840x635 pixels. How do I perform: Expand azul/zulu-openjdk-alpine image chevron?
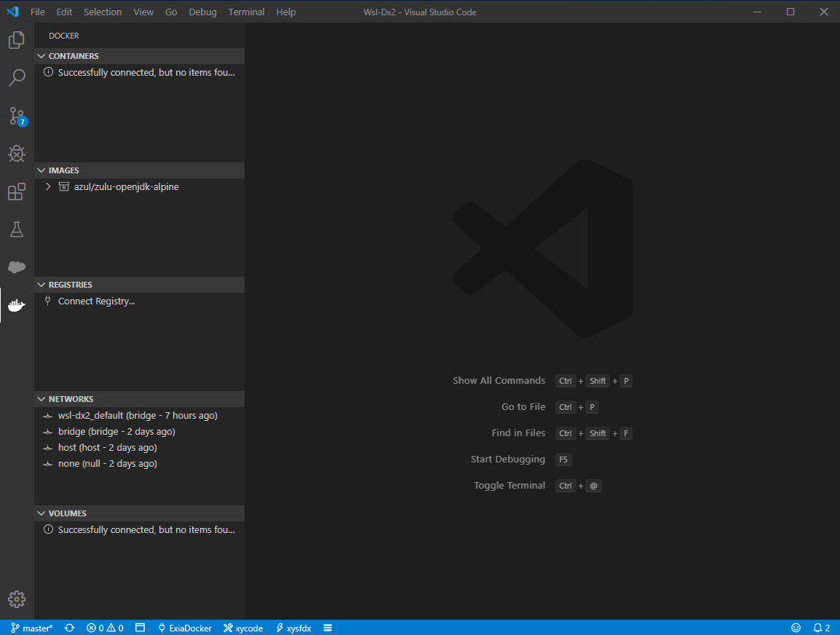(48, 186)
